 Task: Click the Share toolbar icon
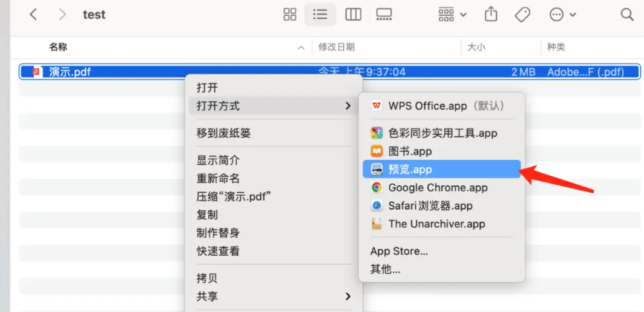(490, 15)
